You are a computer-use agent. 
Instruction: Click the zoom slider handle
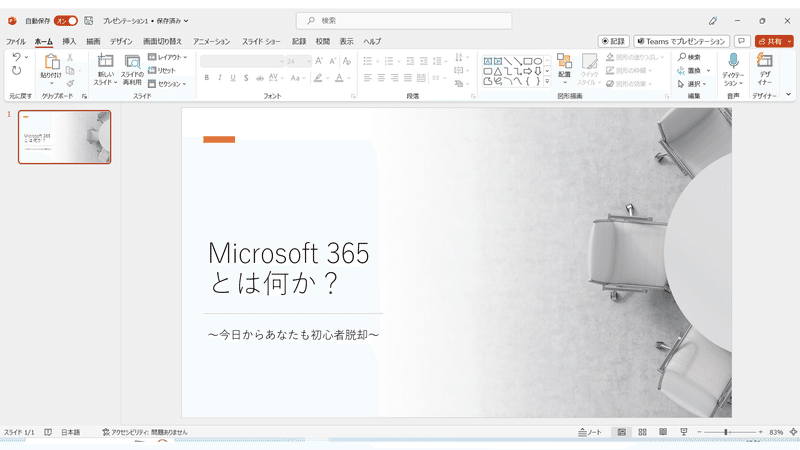click(x=726, y=432)
